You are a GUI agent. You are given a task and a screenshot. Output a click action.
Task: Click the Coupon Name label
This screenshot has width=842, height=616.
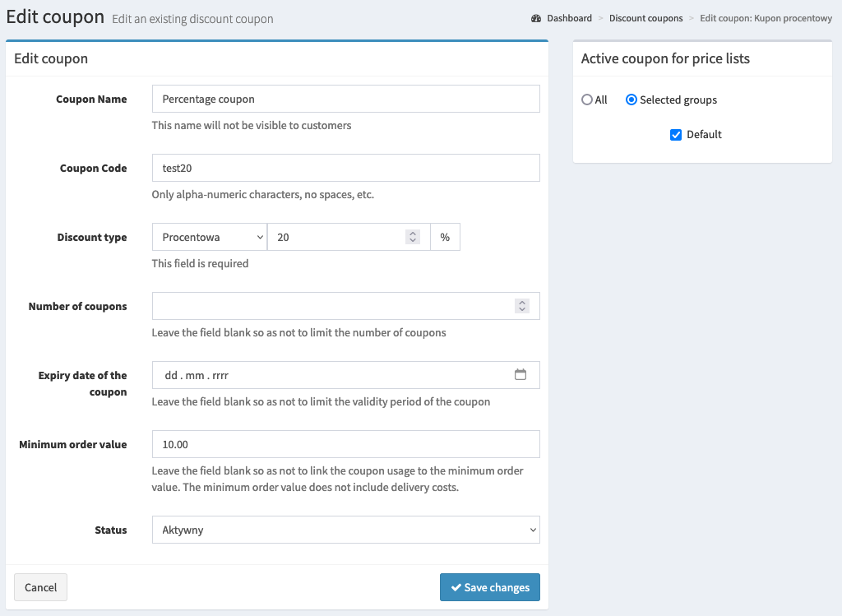[x=91, y=99]
